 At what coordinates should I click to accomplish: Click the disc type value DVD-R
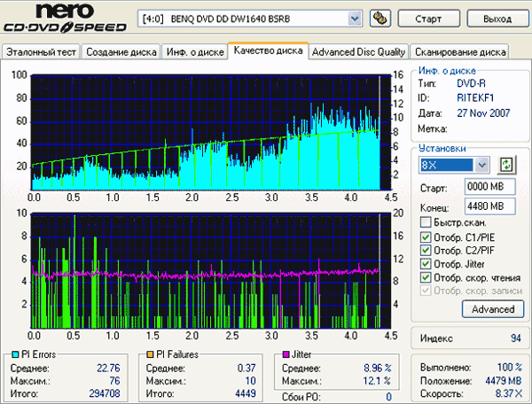coord(471,83)
